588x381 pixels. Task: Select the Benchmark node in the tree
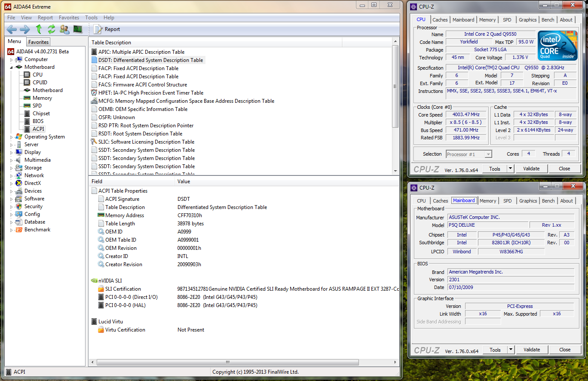(x=37, y=230)
